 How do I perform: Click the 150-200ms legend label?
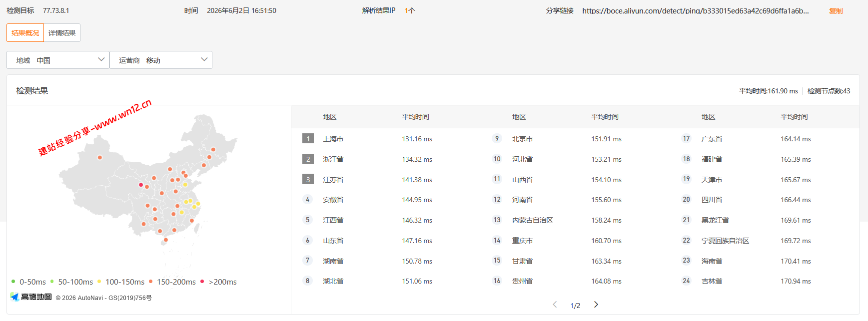(176, 282)
